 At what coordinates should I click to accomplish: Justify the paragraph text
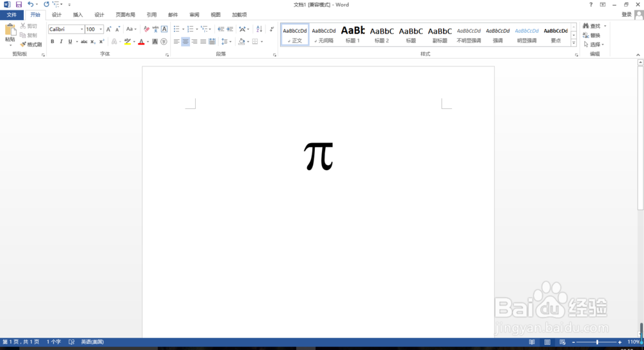[x=204, y=41]
